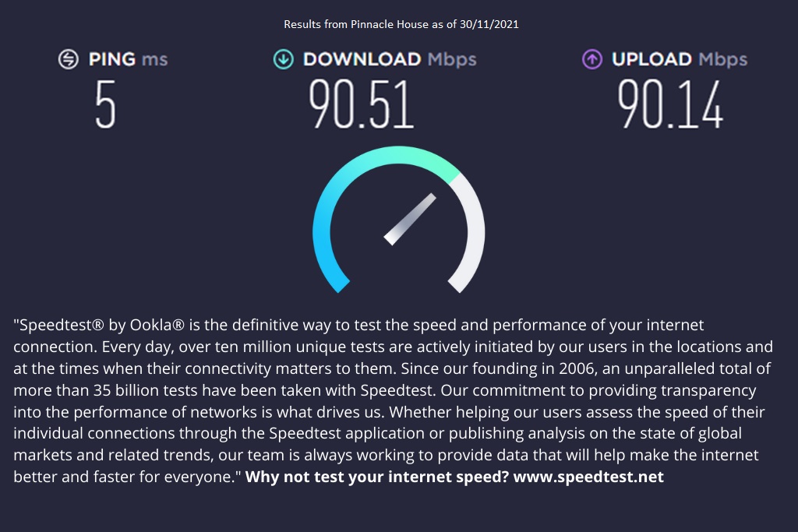Click the ms unit next to PING

(x=154, y=59)
